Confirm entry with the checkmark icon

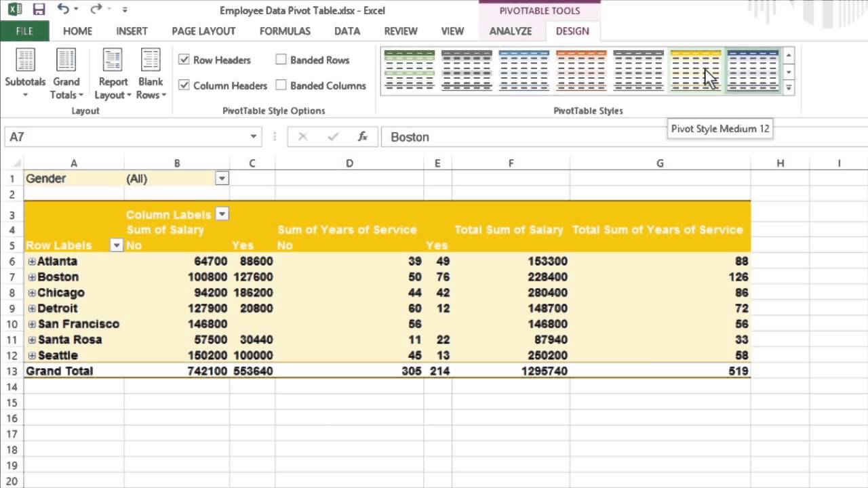pos(332,137)
